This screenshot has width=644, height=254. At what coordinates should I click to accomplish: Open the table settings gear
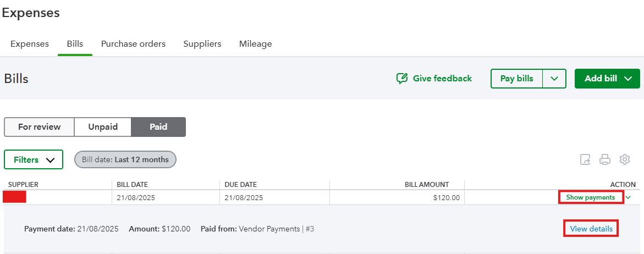point(625,160)
